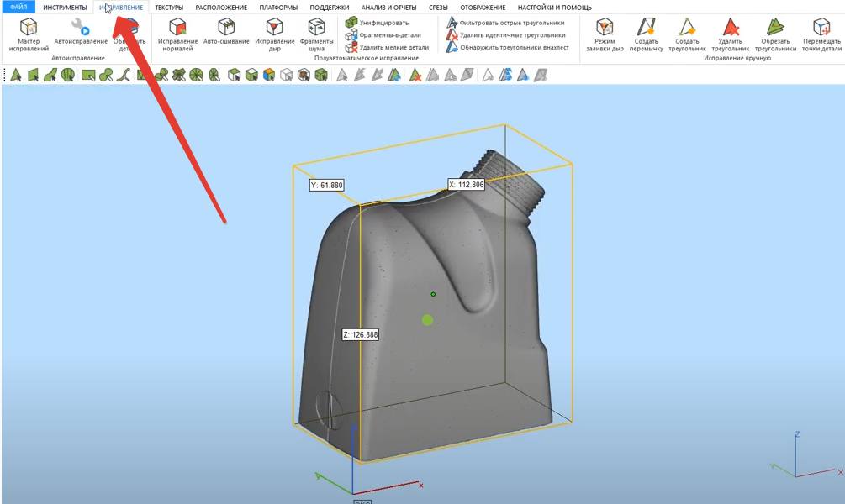Click the Z: 126.888 dimension label
845x504 pixels.
point(361,334)
